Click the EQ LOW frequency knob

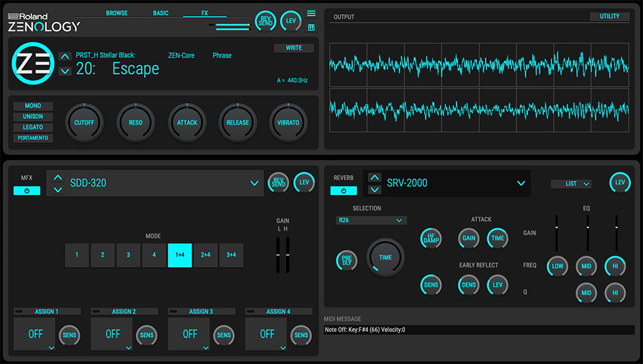click(x=557, y=266)
